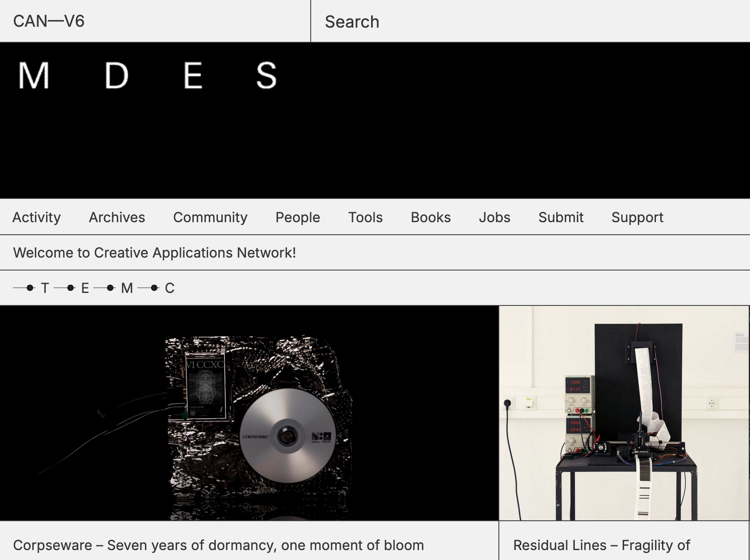
Task: Click the Search input field
Action: click(530, 22)
